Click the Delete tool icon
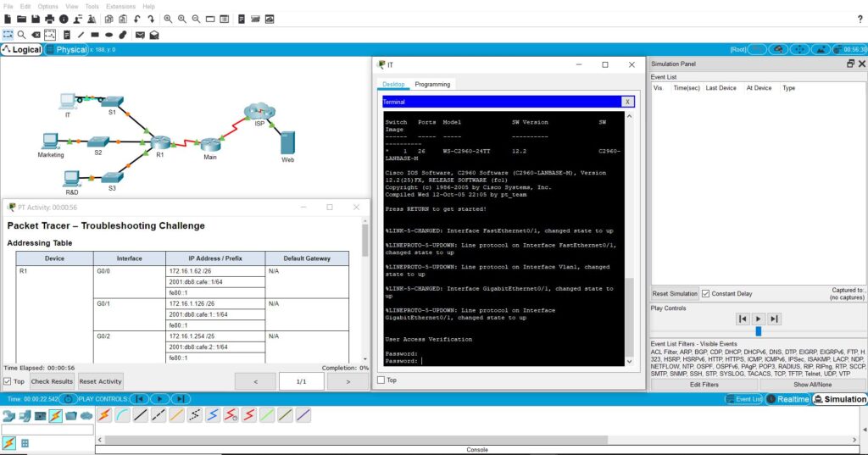868x455 pixels. (x=36, y=35)
